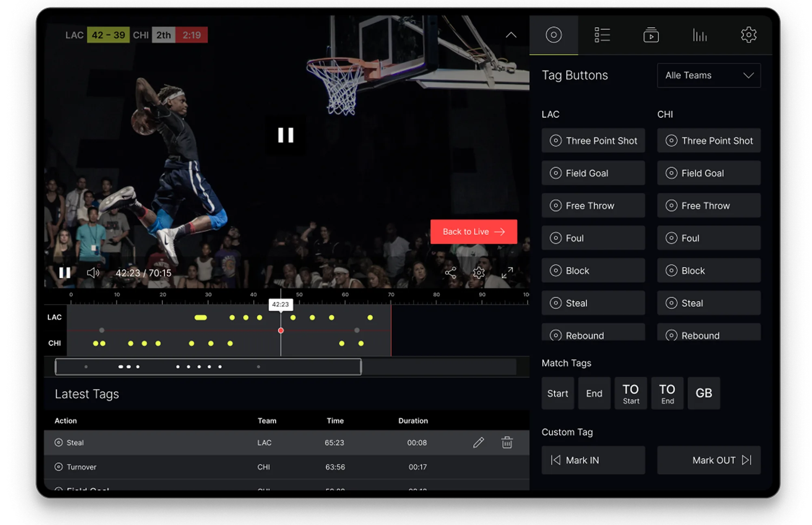
Task: Click the Time column header
Action: tap(335, 421)
